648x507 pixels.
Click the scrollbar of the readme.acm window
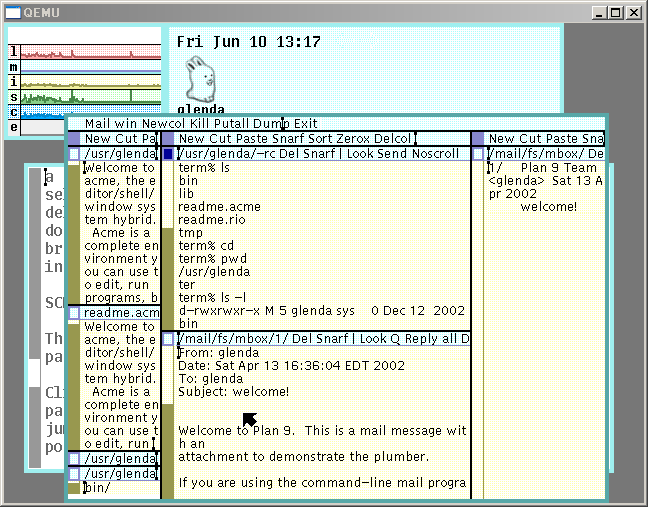[x=74, y=384]
